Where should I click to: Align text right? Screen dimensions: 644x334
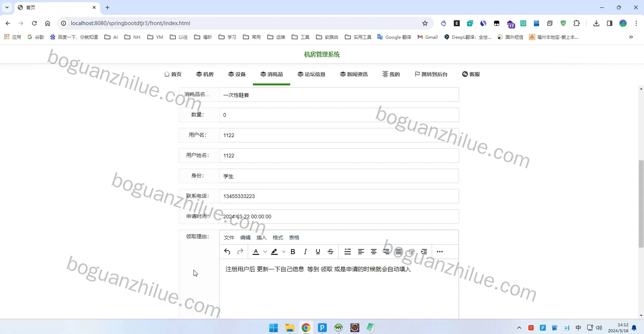pos(386,252)
